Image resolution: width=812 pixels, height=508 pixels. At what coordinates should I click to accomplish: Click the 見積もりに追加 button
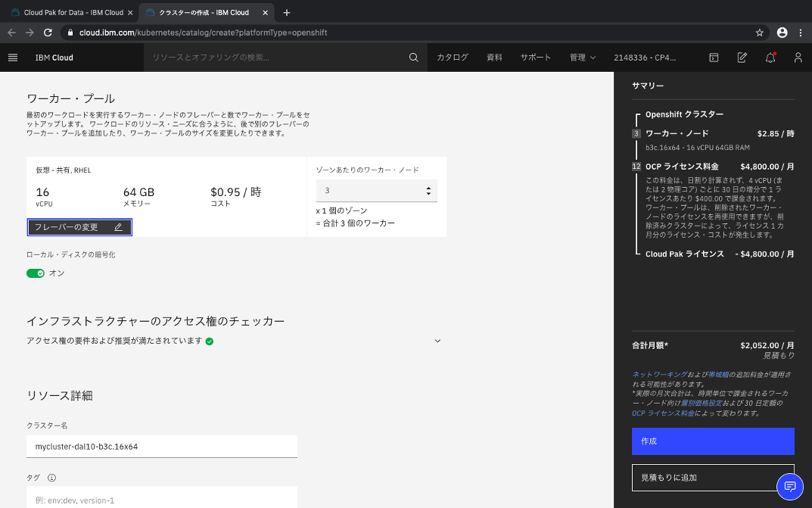(713, 478)
